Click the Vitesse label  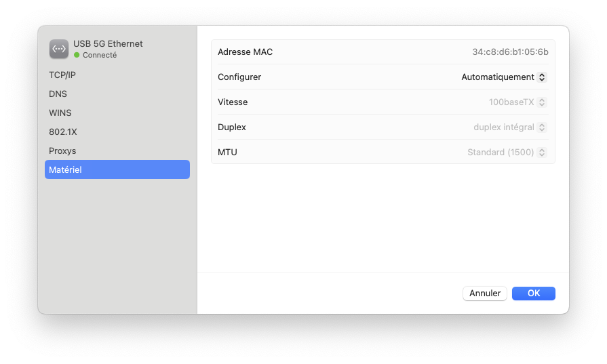click(x=233, y=102)
